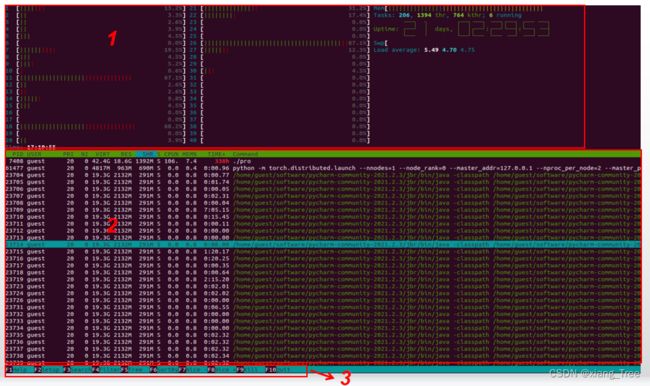
Task: Select process row with PID 23705
Action: tap(323, 182)
